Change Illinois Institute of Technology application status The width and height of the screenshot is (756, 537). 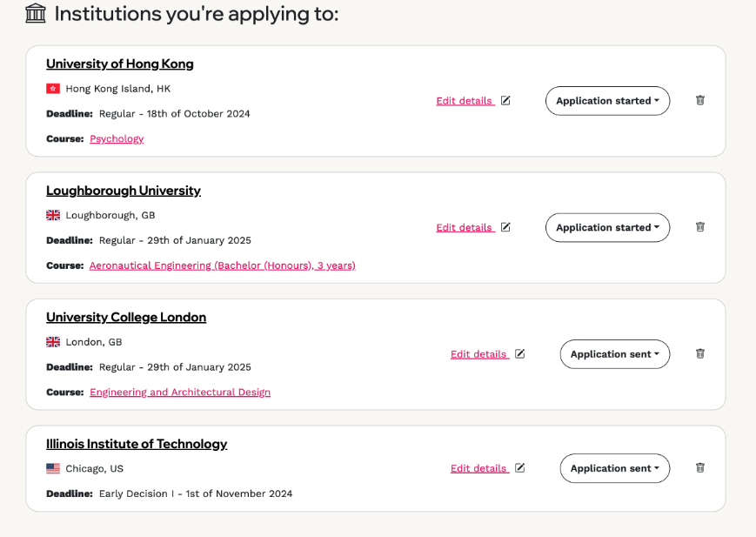(615, 468)
